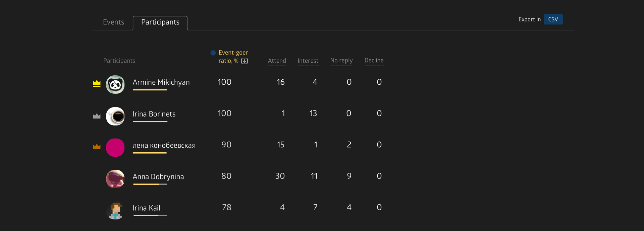Click Irina Borinets' coffee cup avatar
The height and width of the screenshot is (231, 644).
115,116
